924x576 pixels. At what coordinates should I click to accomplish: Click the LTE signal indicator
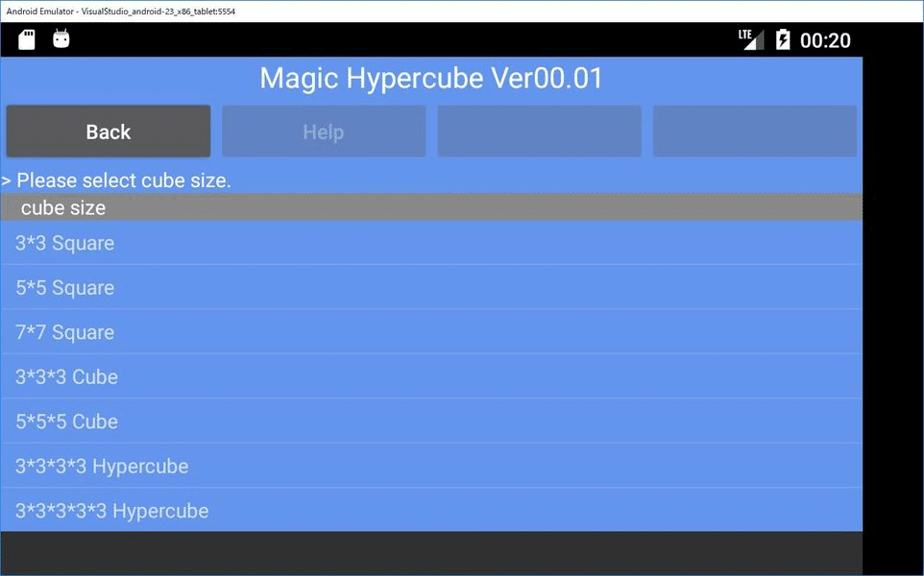pos(751,39)
